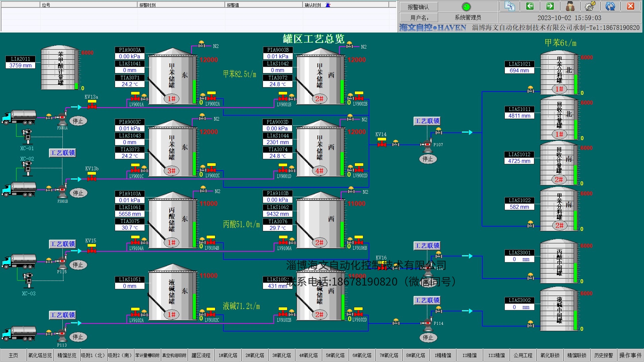Open the 罐区流程 tab
644x362 pixels.
coord(201,355)
